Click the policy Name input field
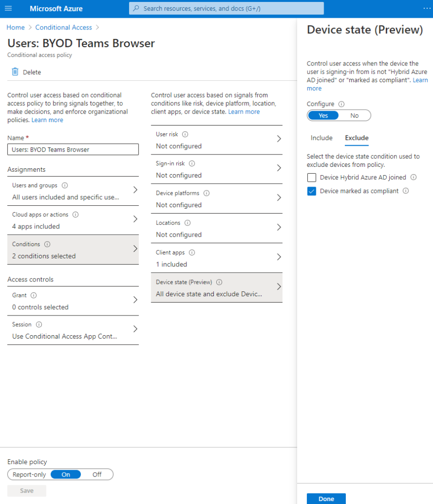The height and width of the screenshot is (504, 433). click(x=73, y=150)
